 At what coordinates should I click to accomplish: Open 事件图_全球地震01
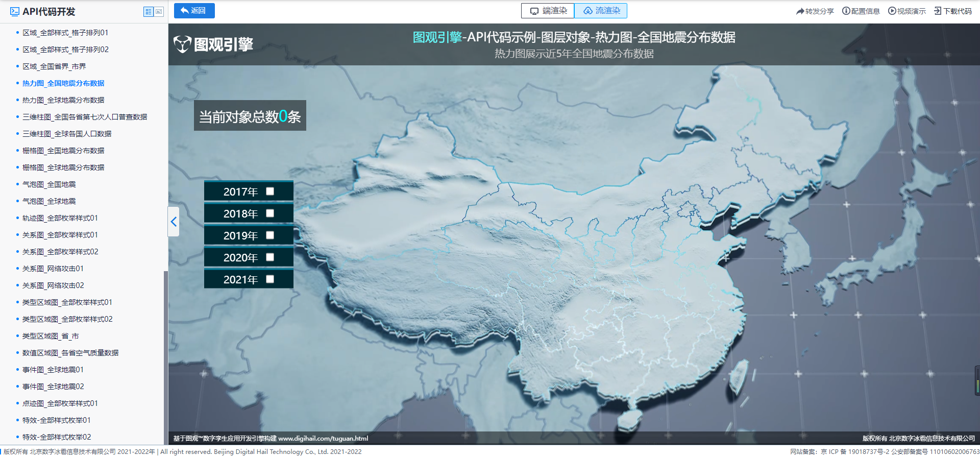(53, 370)
